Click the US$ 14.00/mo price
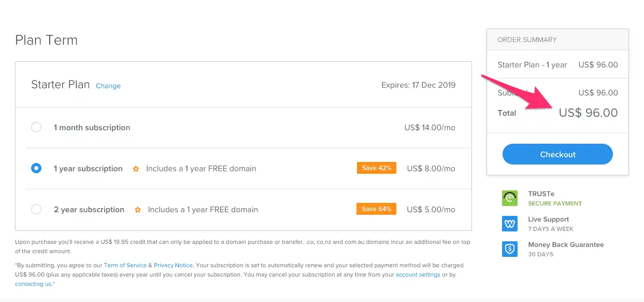This screenshot has width=644, height=302. (x=430, y=128)
